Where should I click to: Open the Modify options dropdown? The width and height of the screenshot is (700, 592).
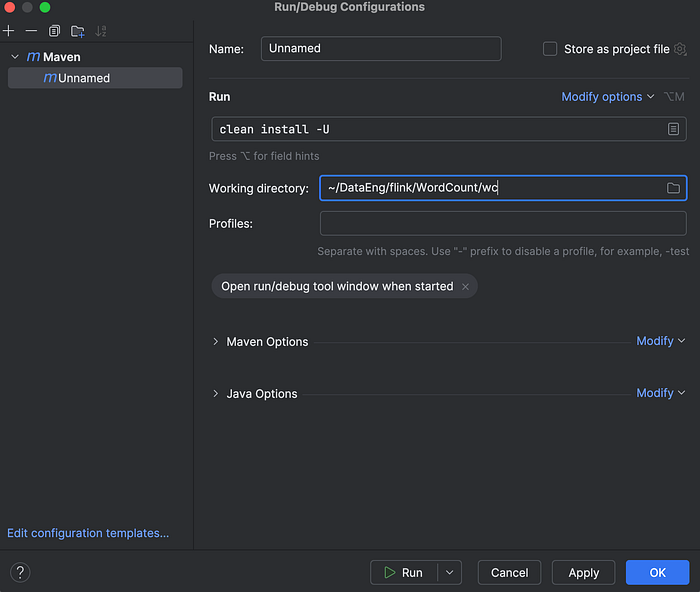click(x=608, y=97)
